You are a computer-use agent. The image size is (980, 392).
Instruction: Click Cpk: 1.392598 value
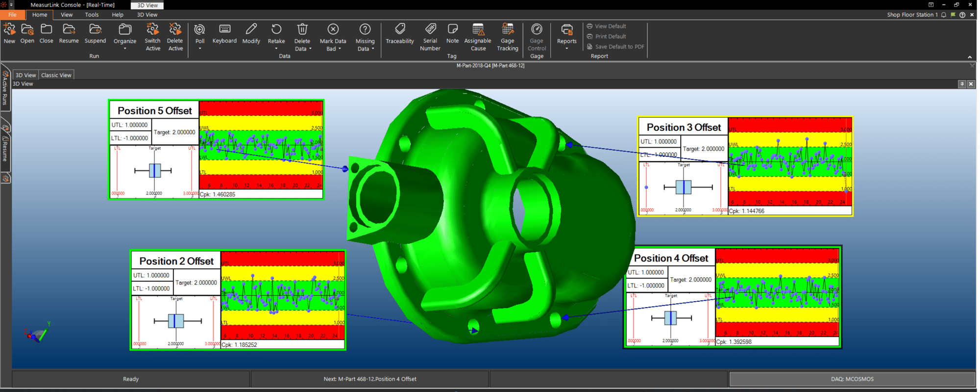pos(734,342)
